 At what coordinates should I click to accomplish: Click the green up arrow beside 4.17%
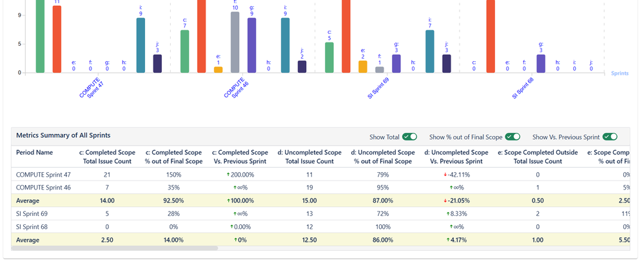click(448, 240)
